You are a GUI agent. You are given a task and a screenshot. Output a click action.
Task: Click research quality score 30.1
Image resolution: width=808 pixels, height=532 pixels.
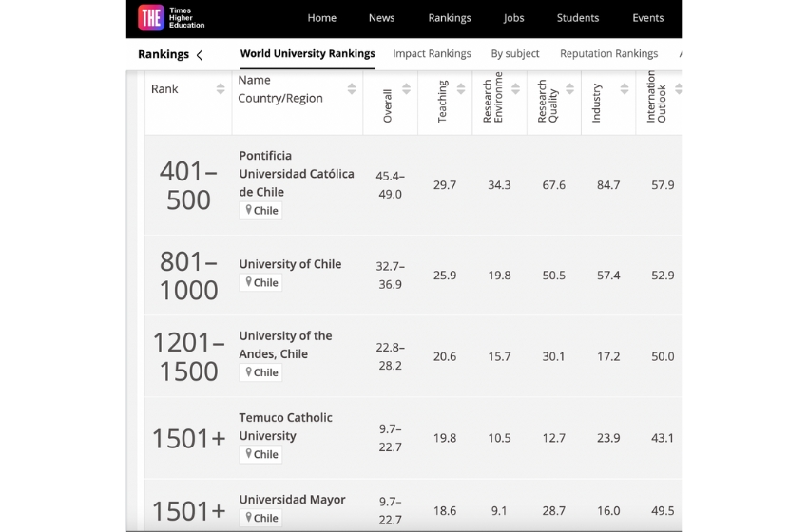click(x=554, y=357)
